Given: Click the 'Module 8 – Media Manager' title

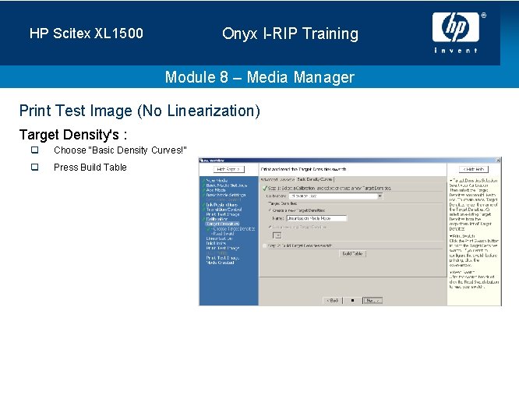Looking at the screenshot, I should click(x=259, y=77).
